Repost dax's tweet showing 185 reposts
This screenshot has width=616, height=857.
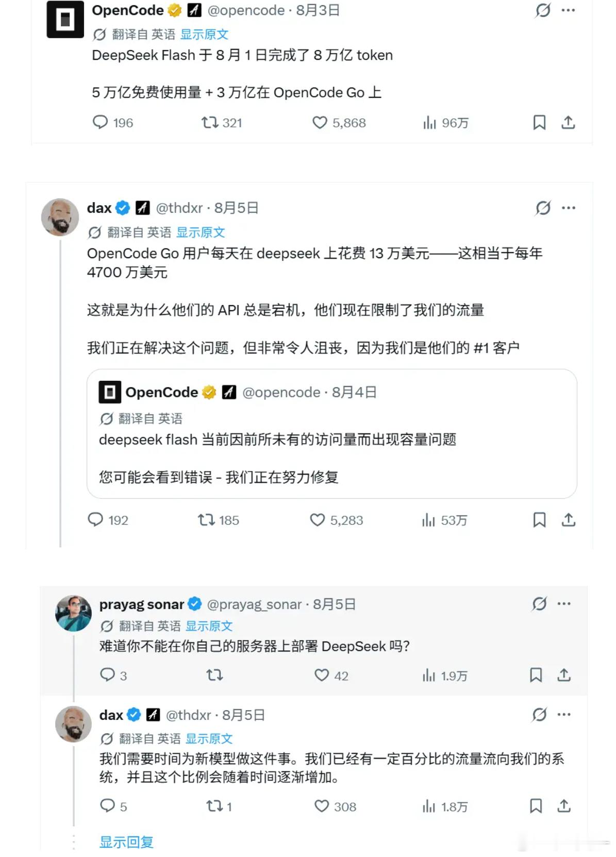(206, 520)
